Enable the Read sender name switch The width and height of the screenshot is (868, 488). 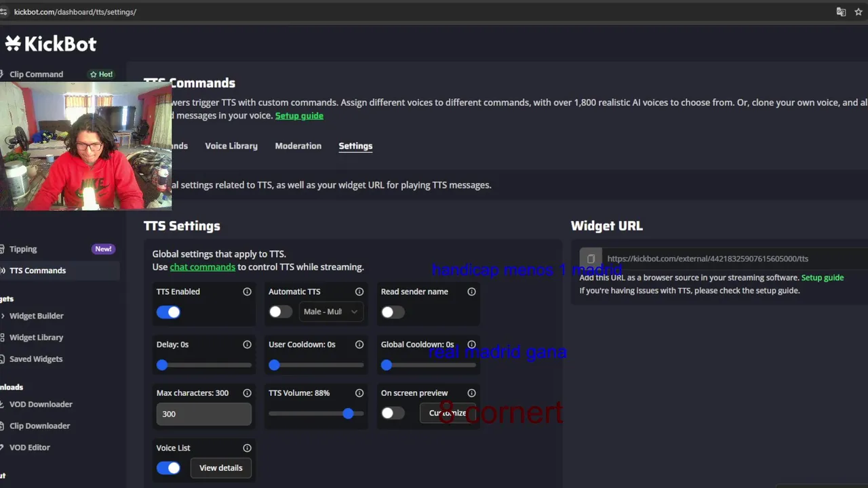pyautogui.click(x=393, y=312)
